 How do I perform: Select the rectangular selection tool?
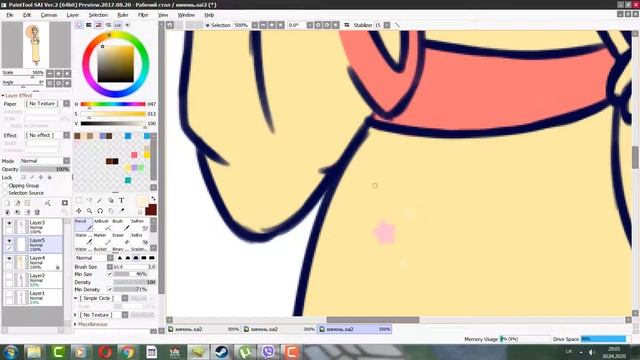point(79,200)
